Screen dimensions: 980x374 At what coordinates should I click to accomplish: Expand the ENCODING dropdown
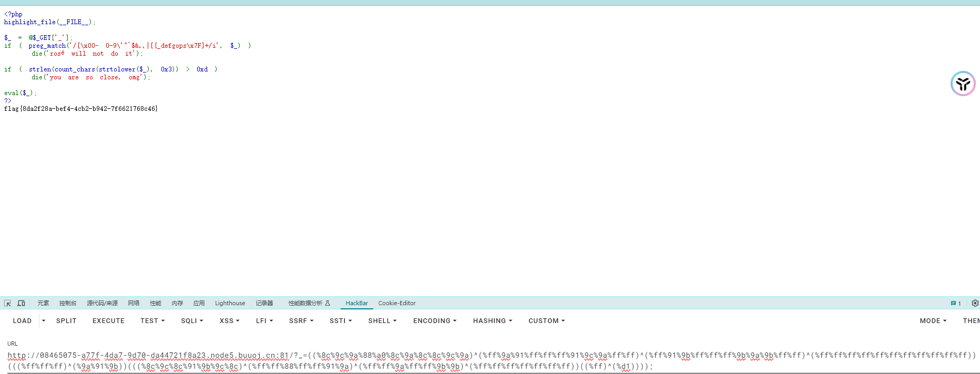pyautogui.click(x=435, y=320)
